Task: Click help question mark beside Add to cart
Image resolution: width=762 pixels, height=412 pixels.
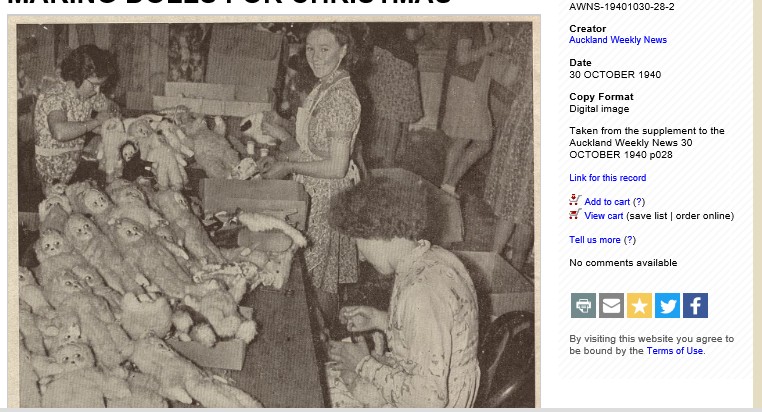Action: (639, 202)
